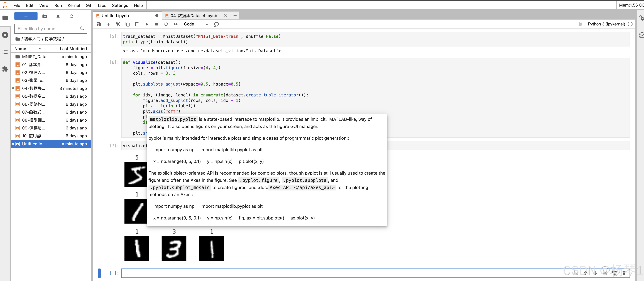The image size is (644, 281).
Task: Open the Edit menu
Action: pos(30,5)
